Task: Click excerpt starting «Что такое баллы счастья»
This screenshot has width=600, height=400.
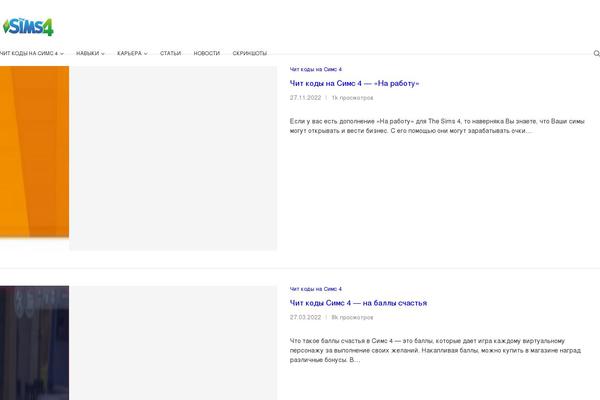Action: point(435,350)
